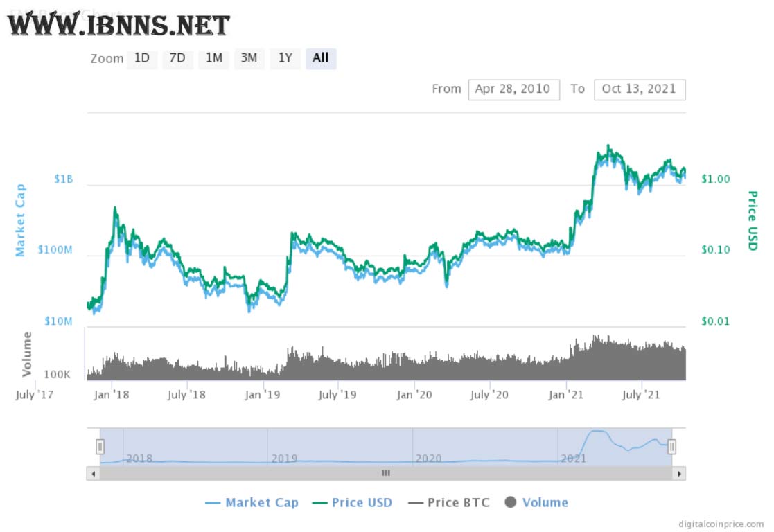Click the navigator left range handle
Image resolution: width=774 pixels, height=532 pixels.
pos(100,447)
